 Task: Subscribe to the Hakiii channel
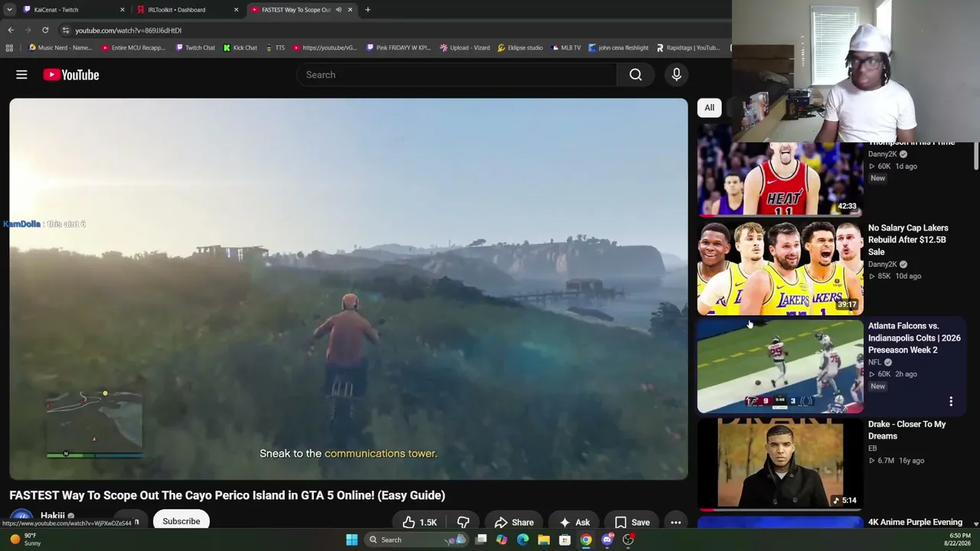[181, 521]
